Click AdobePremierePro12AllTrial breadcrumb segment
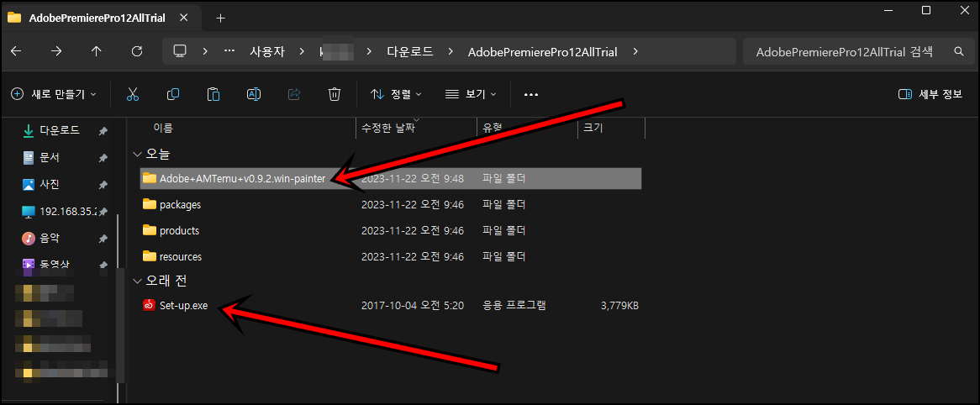Screen dimensions: 980x405 pyautogui.click(x=542, y=52)
